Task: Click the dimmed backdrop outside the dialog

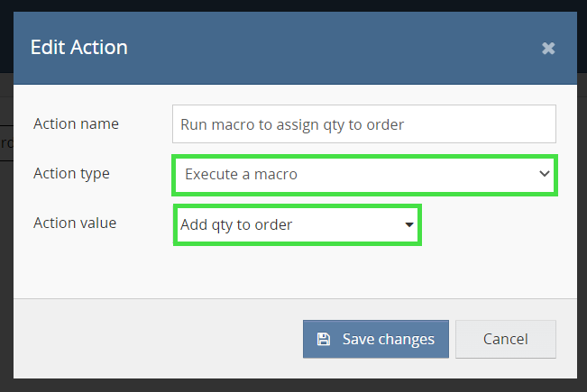Action: pyautogui.click(x=5, y=225)
